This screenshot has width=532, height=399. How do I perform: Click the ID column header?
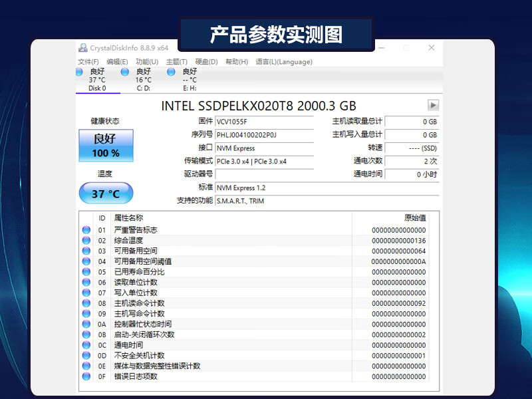[102, 218]
